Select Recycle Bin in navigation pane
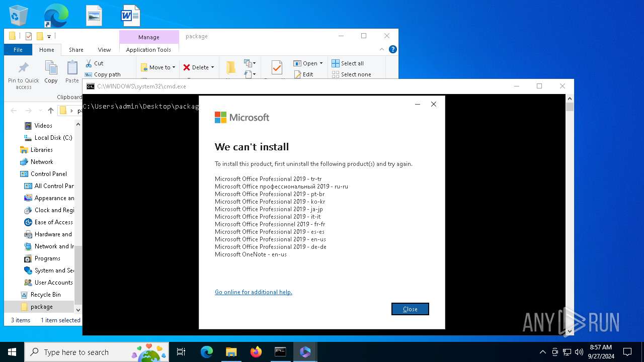Image resolution: width=644 pixels, height=362 pixels. pos(41,295)
